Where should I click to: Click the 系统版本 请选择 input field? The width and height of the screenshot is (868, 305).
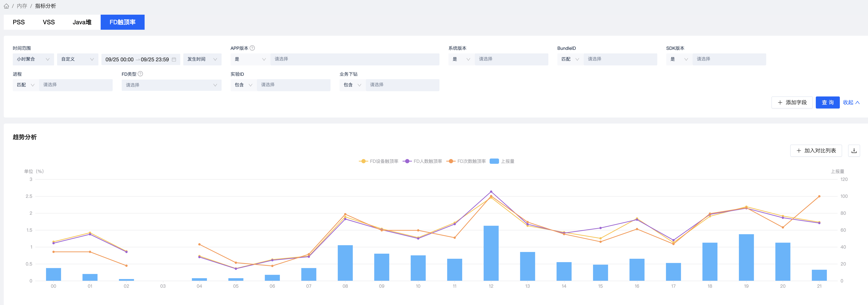[x=512, y=59]
